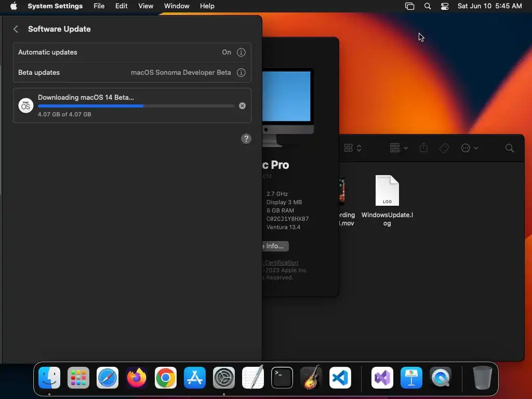Open Finder action ellipsis menu
Image resolution: width=532 pixels, height=399 pixels.
coord(470,148)
